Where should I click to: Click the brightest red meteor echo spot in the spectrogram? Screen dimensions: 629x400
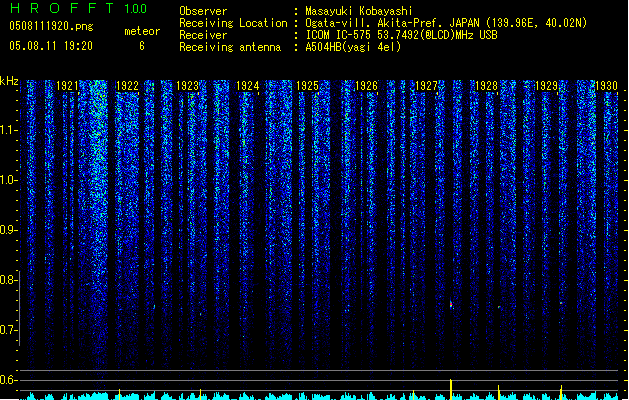pos(451,304)
